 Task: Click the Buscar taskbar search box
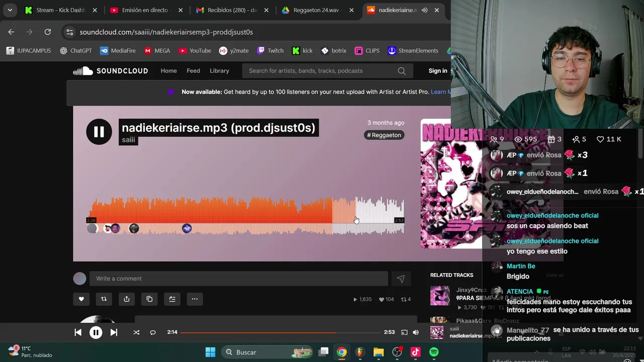tap(267, 352)
